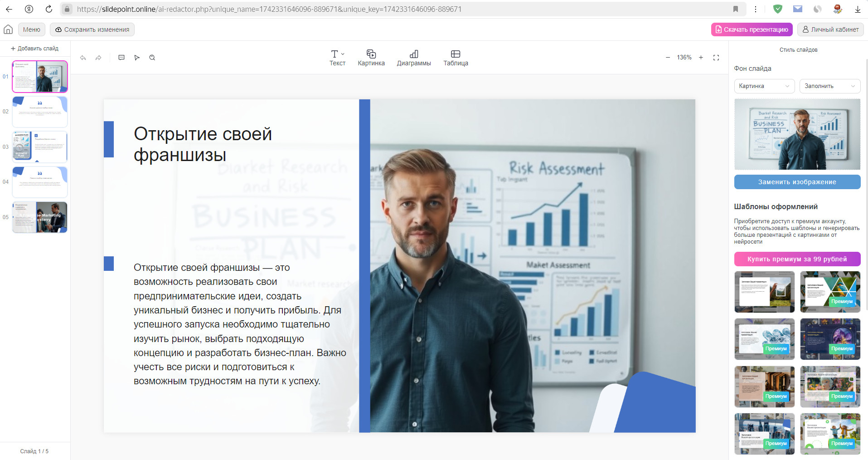Click the slide title Открытие своей франшизы

[x=203, y=144]
